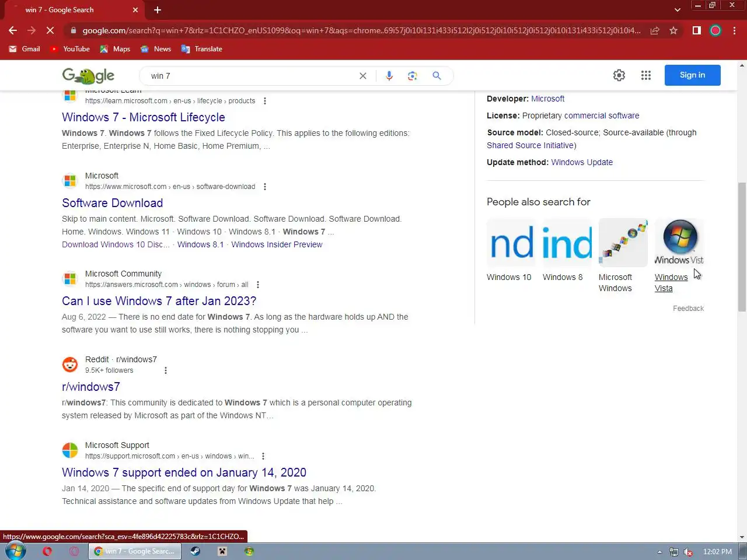This screenshot has height=560, width=747.
Task: Open the Chrome side panel
Action: tap(696, 30)
